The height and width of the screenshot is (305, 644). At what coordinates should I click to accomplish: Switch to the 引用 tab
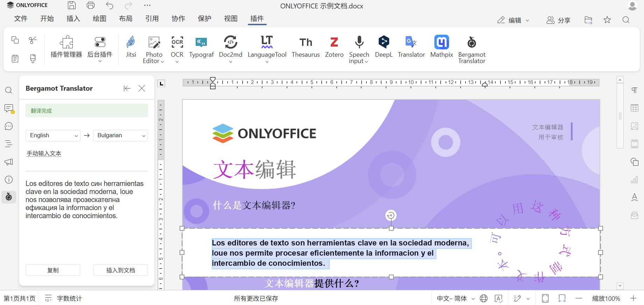click(152, 19)
